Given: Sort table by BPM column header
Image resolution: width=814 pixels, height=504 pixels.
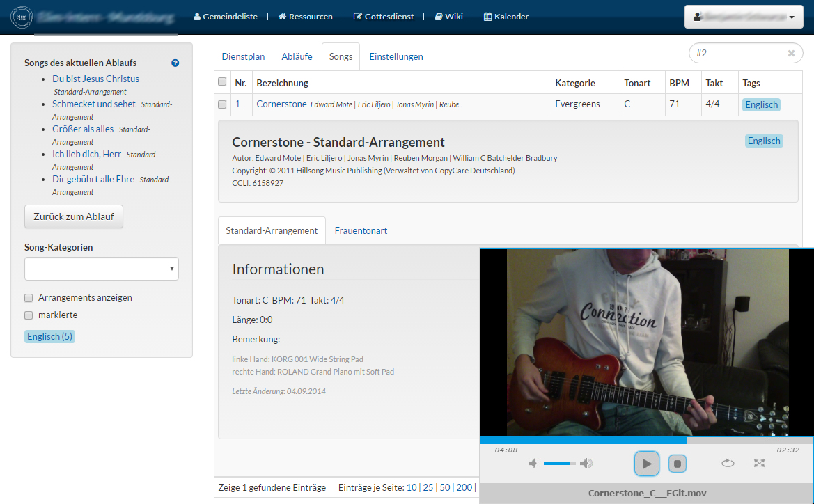Looking at the screenshot, I should 679,83.
